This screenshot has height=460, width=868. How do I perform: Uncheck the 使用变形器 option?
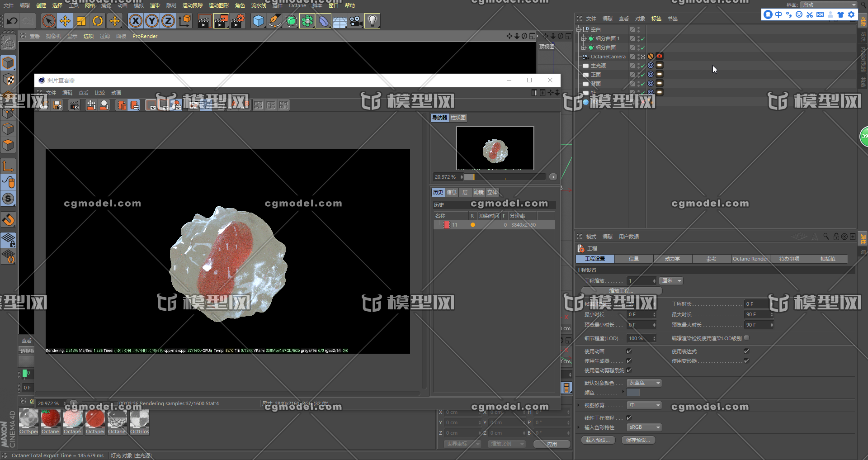click(x=746, y=360)
